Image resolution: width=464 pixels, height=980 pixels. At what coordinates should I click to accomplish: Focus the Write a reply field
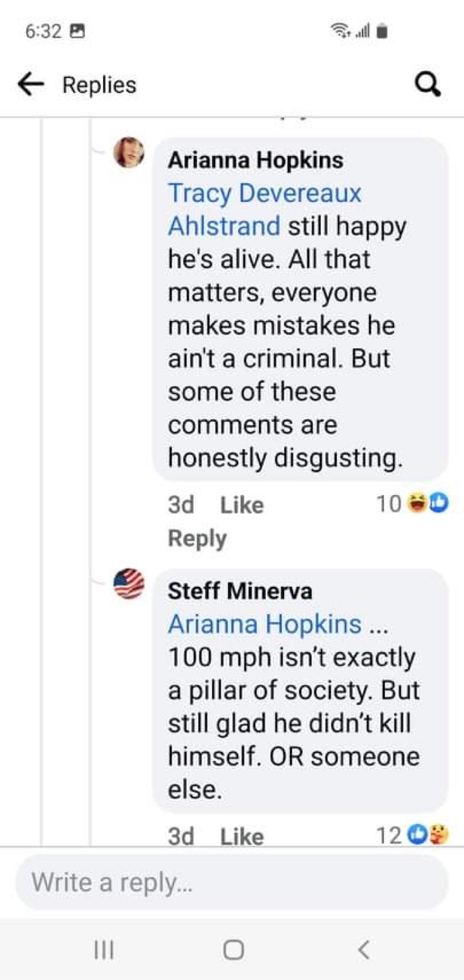pos(232,882)
